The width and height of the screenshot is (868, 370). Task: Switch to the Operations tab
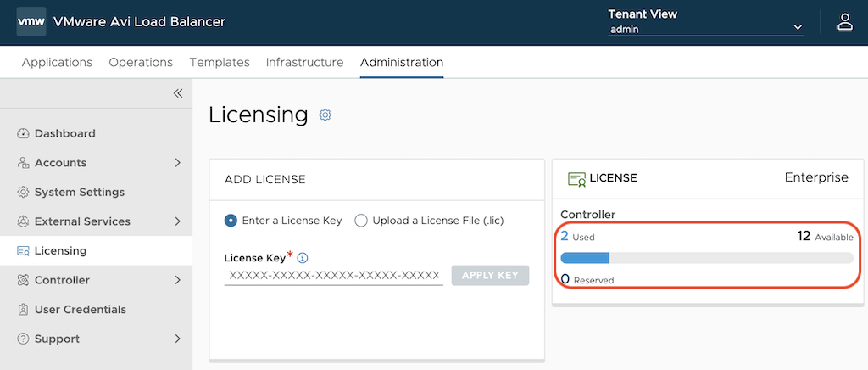pos(141,62)
